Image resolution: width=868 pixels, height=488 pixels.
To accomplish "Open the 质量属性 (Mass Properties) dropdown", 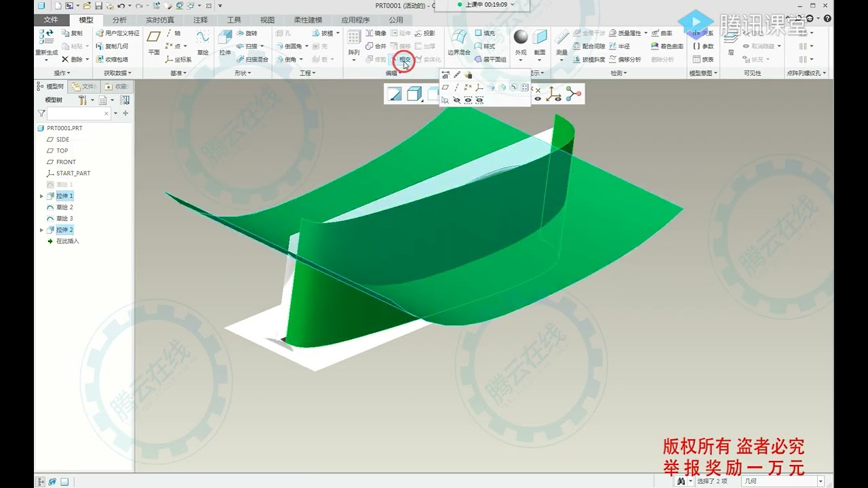I will [x=645, y=33].
